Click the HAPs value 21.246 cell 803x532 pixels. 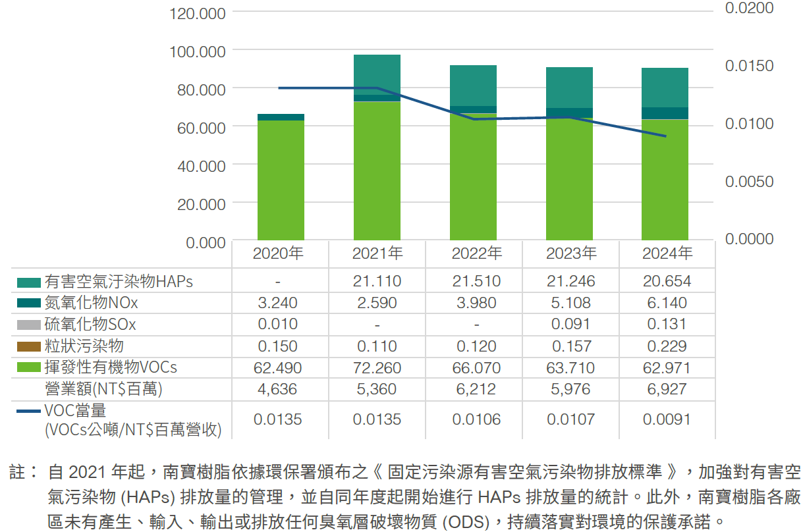[x=570, y=282]
